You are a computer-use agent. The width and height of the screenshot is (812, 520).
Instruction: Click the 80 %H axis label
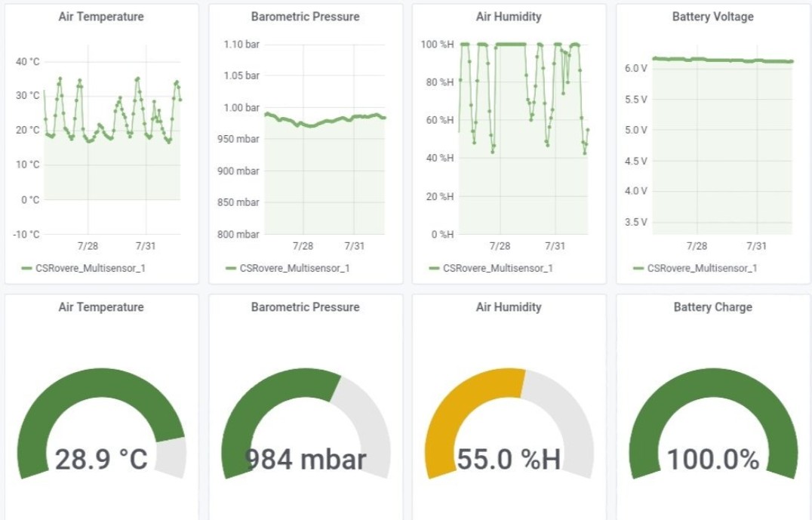tap(440, 82)
